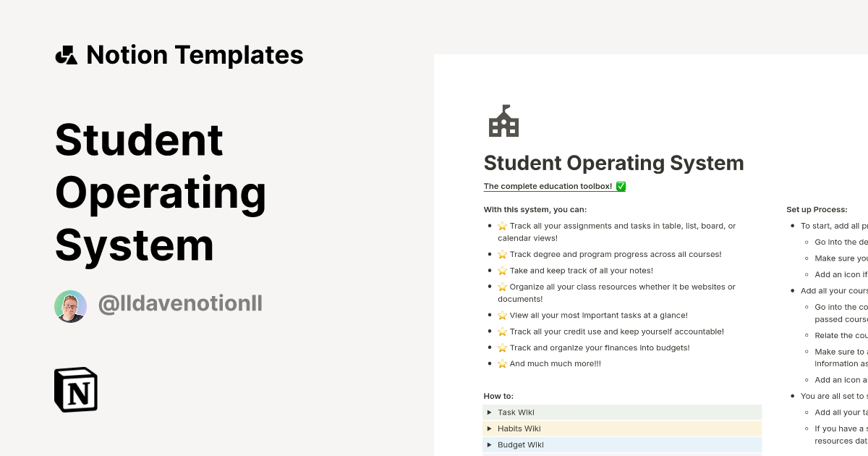Click 'The complete education toolbox!' link
The image size is (868, 456).
pyautogui.click(x=548, y=186)
